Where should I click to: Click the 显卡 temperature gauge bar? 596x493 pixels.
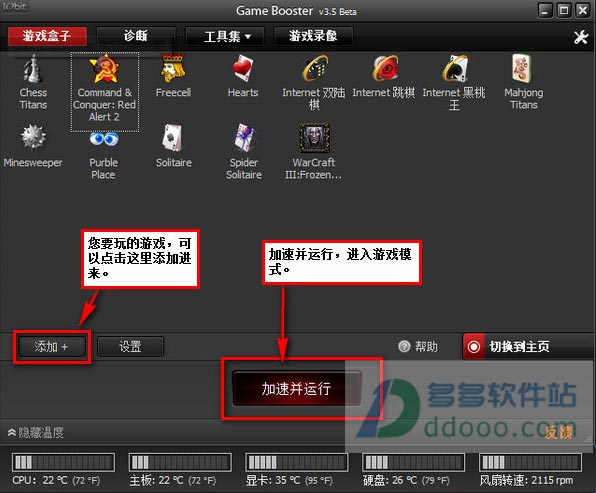coord(297,462)
